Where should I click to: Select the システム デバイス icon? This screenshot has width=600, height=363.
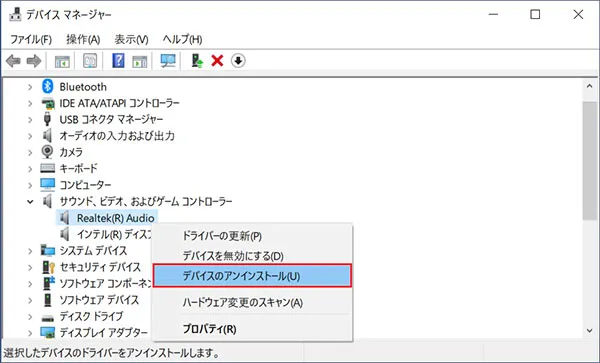[x=48, y=251]
